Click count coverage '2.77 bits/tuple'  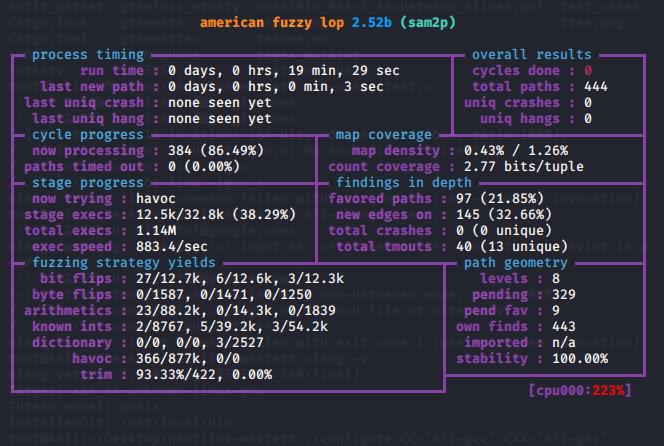524,167
